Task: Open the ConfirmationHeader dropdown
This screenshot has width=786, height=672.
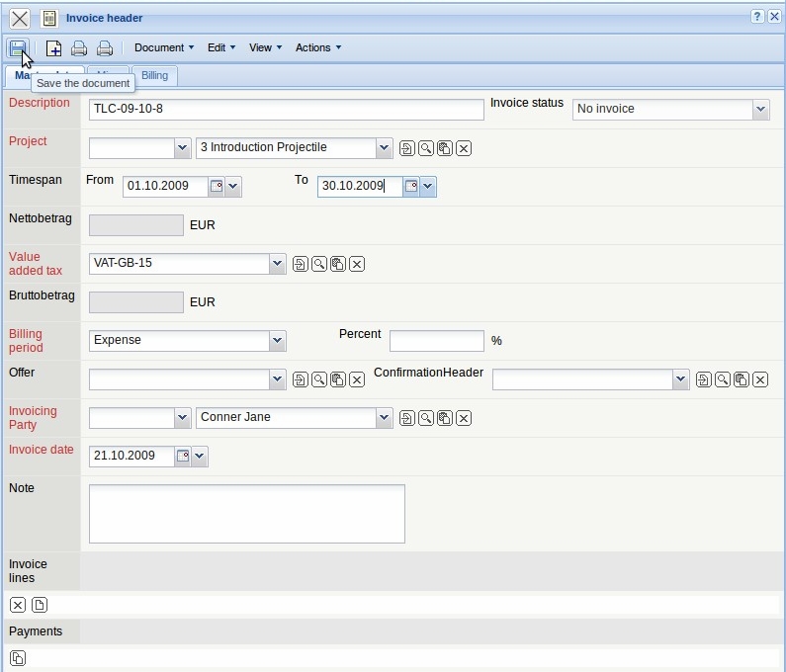Action: tap(680, 379)
